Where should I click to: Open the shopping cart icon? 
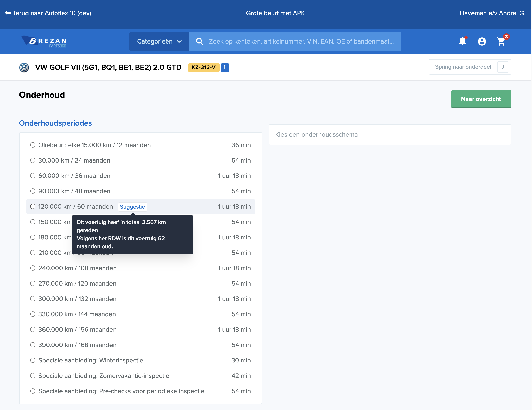tap(501, 41)
